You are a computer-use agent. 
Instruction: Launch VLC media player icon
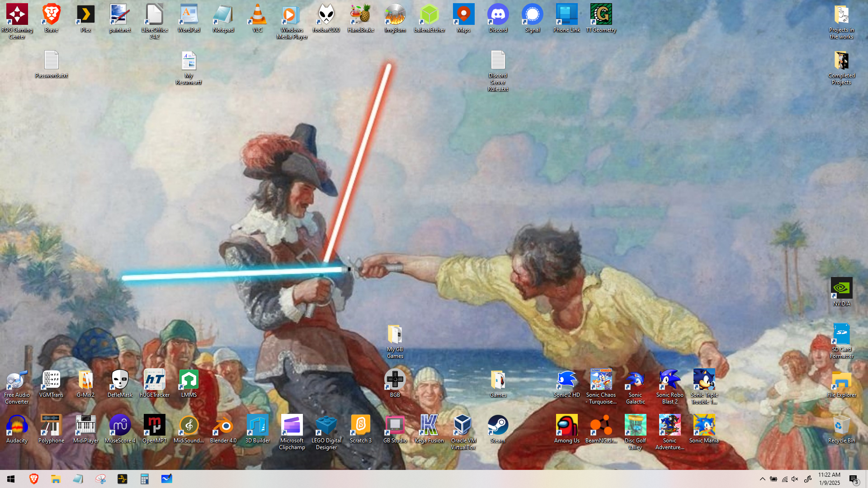pos(257,18)
